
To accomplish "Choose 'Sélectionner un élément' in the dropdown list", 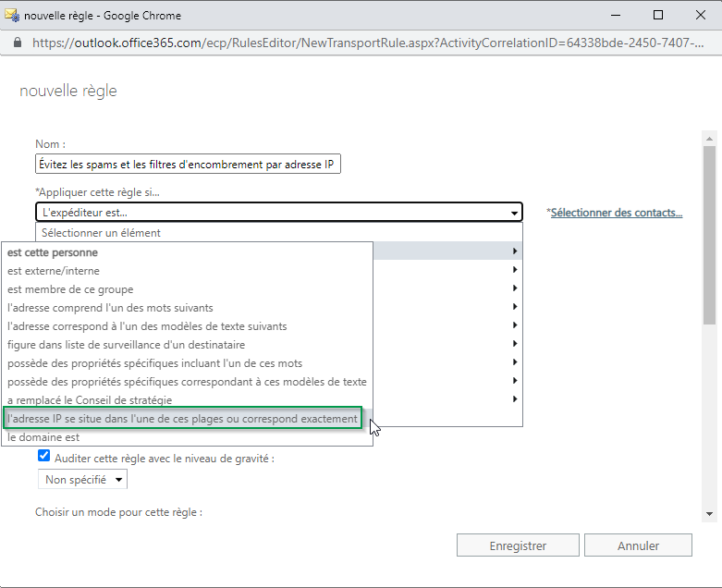I will point(101,233).
